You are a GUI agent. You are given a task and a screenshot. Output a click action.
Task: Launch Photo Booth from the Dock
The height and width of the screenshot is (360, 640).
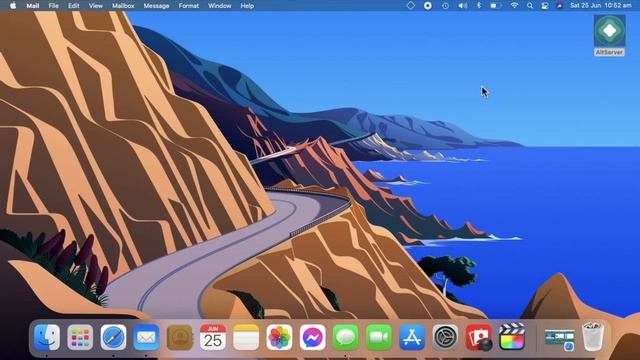tap(479, 337)
